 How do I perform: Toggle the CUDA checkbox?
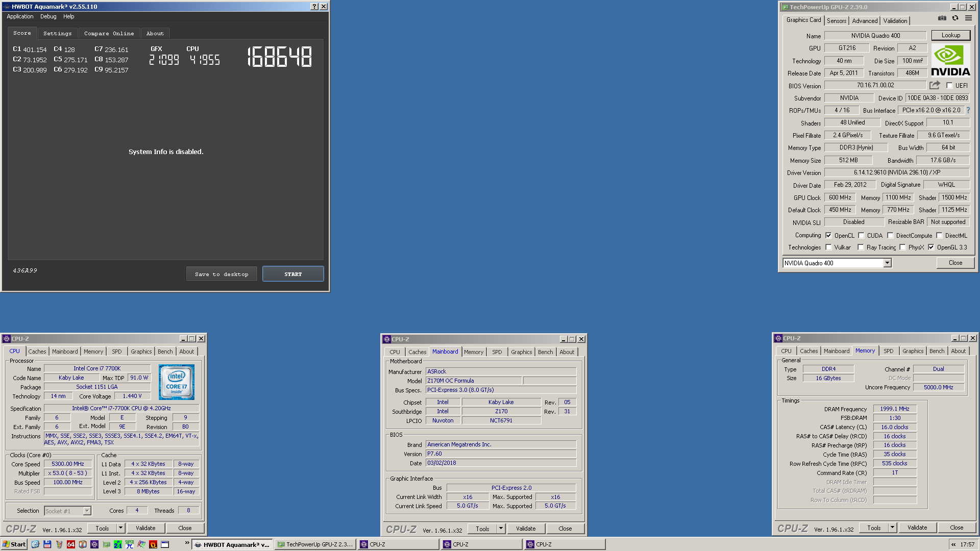(x=861, y=236)
